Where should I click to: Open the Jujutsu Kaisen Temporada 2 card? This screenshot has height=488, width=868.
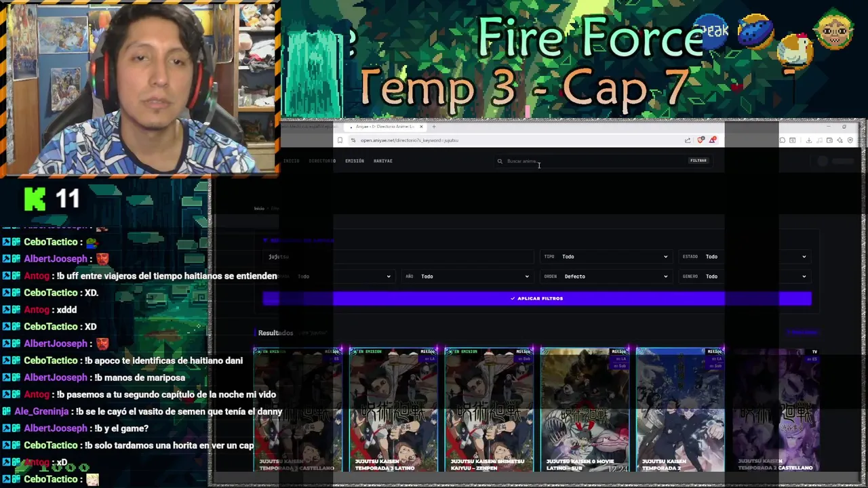(x=680, y=409)
